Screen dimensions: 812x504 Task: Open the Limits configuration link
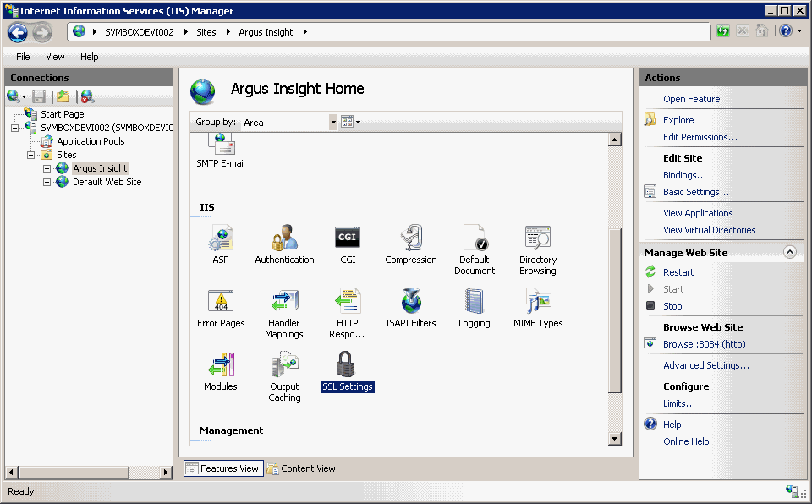point(679,403)
